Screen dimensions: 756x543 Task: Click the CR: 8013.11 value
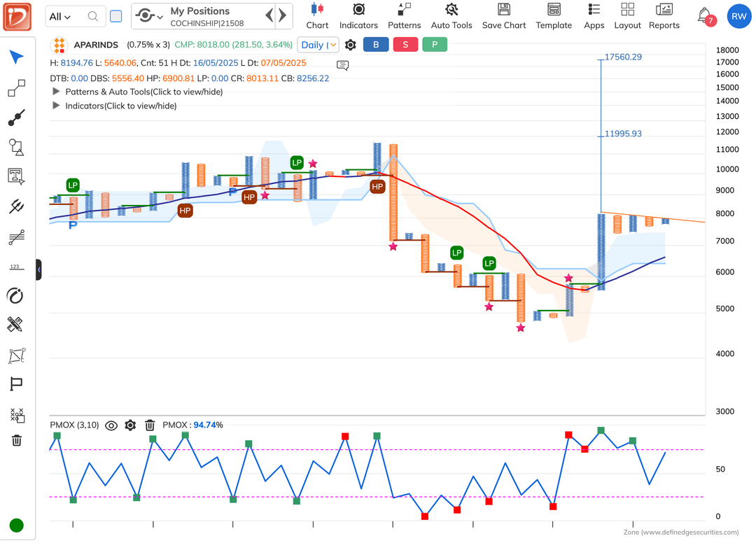[x=255, y=78]
